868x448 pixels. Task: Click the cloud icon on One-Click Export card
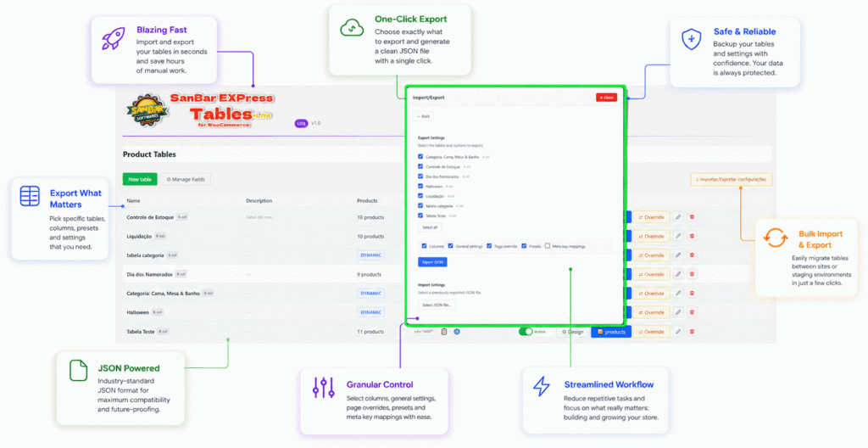click(352, 28)
